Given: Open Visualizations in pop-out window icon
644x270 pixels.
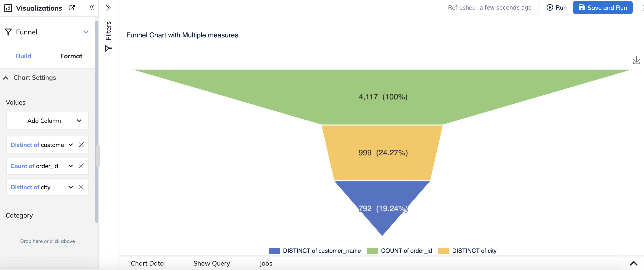Looking at the screenshot, I should [x=72, y=8].
